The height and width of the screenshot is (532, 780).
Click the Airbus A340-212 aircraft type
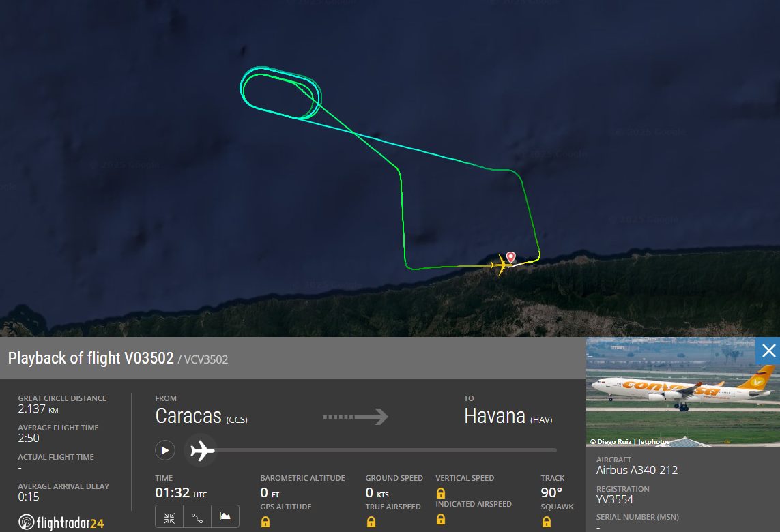(x=637, y=470)
